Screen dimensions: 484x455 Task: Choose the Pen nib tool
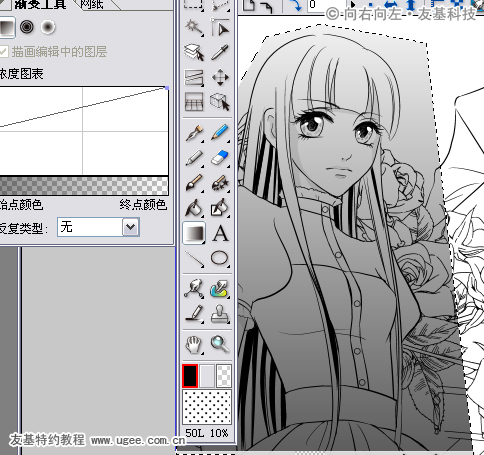194,133
